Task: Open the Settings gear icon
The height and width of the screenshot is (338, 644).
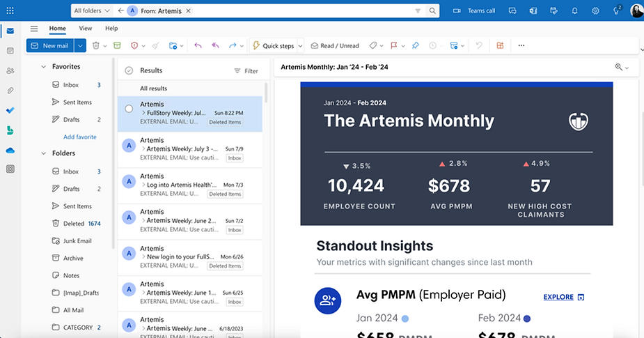Action: (x=595, y=11)
